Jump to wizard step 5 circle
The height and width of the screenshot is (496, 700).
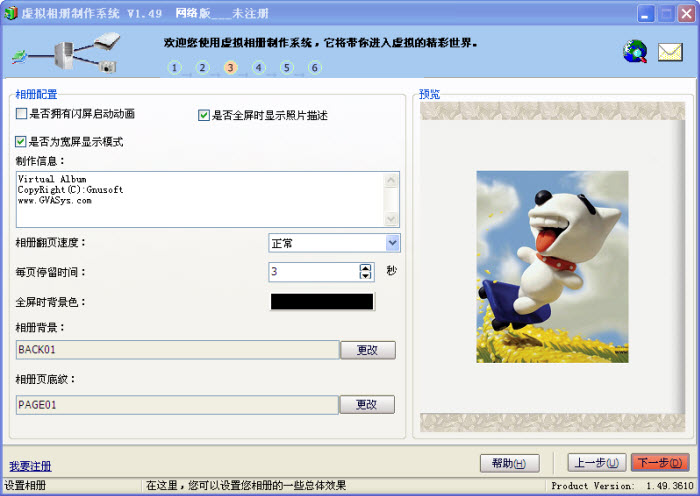pyautogui.click(x=287, y=68)
